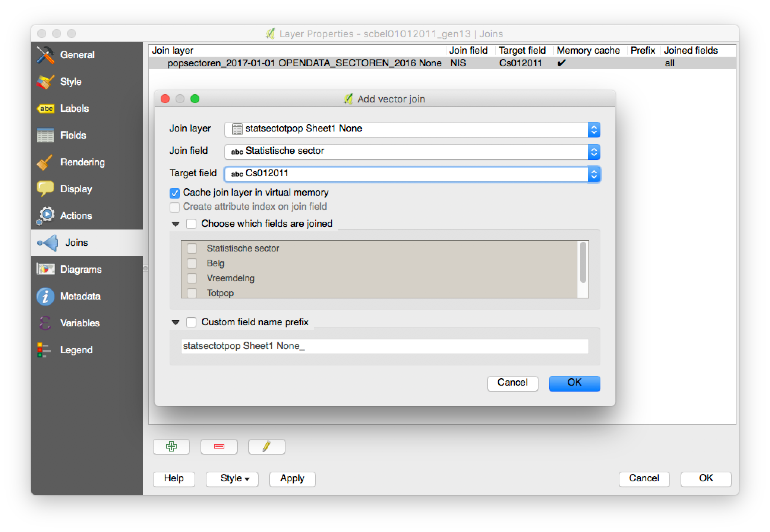Cancel the Add vector join dialog
The image size is (770, 532).
coord(512,383)
